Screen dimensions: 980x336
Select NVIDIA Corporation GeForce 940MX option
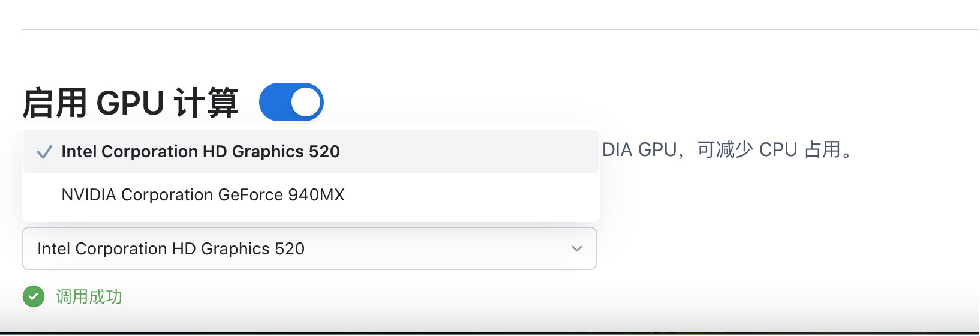203,195
